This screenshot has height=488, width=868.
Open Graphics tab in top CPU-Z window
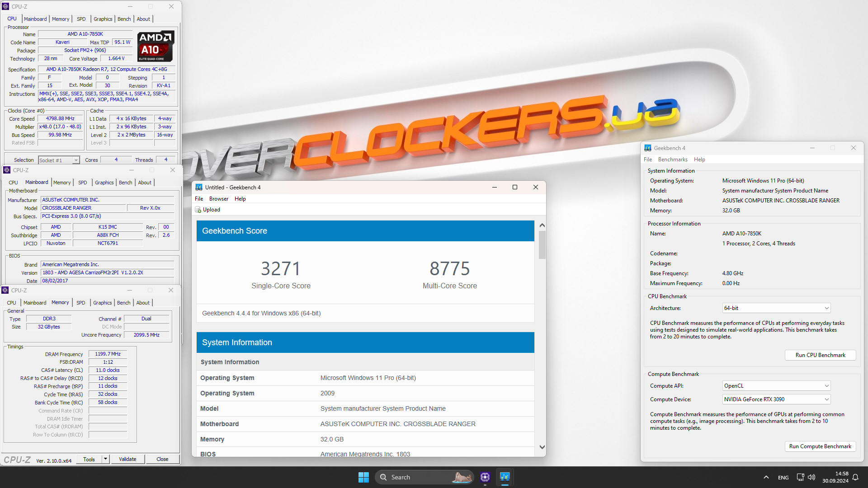pos(103,19)
